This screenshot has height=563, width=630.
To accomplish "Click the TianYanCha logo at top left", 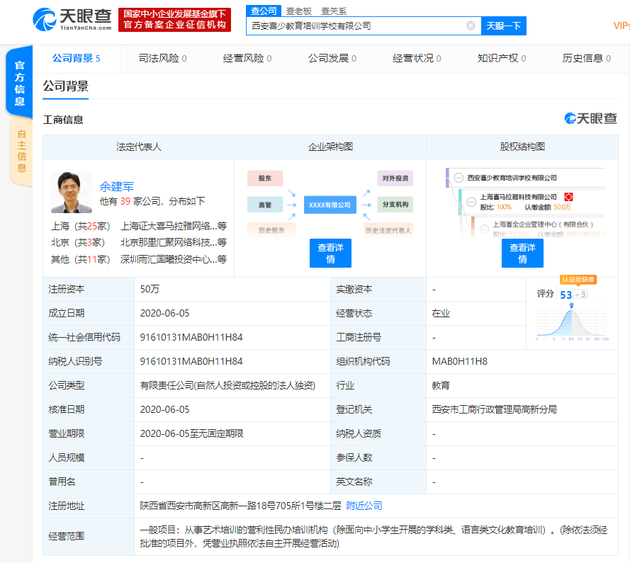I will [x=60, y=19].
